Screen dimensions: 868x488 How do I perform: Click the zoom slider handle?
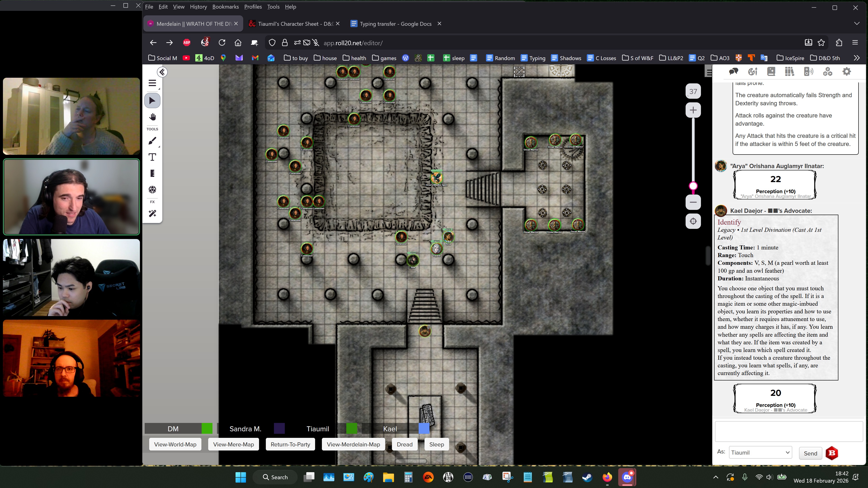point(693,186)
